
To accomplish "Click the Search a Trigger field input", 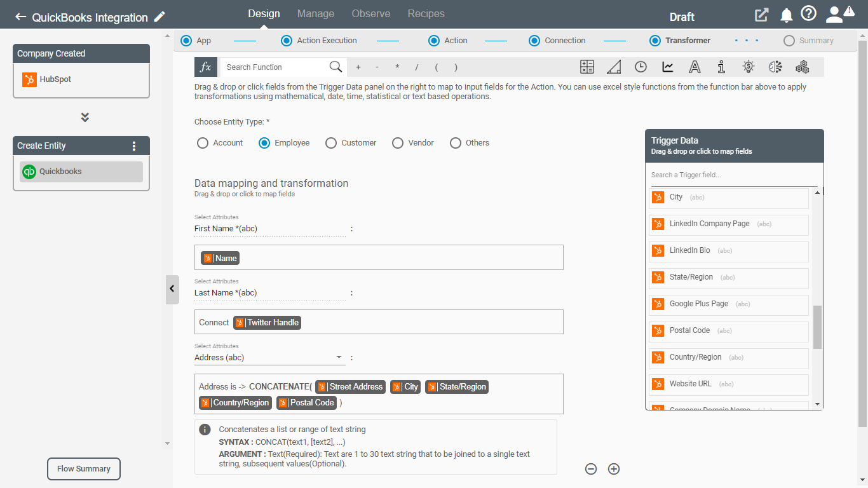I will 734,175.
